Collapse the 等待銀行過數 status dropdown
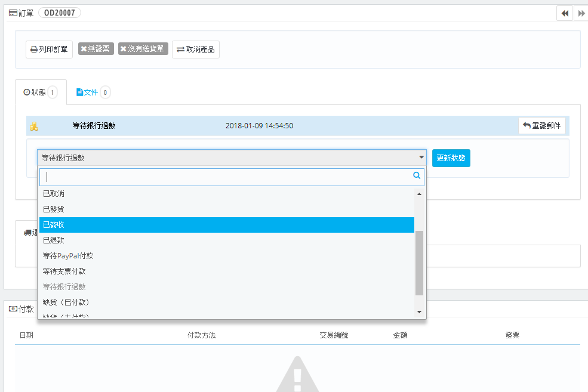 click(232, 158)
